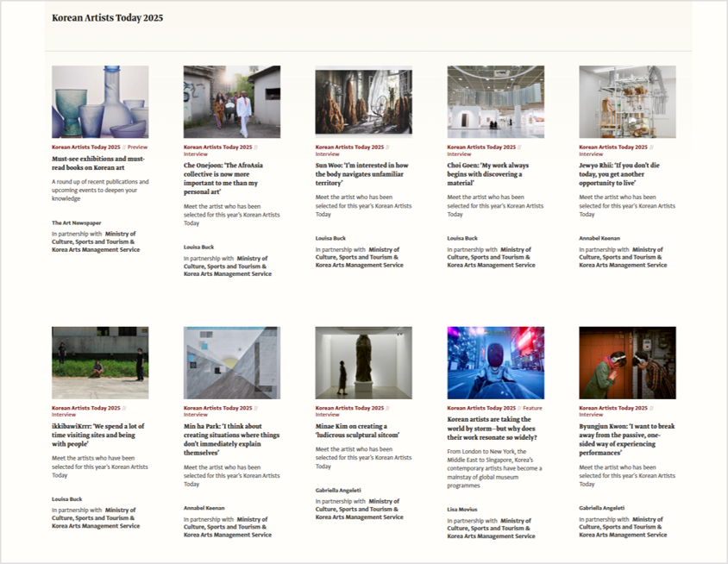Click the Byungjun Kwon performance photo
The height and width of the screenshot is (564, 728).
pyautogui.click(x=627, y=362)
